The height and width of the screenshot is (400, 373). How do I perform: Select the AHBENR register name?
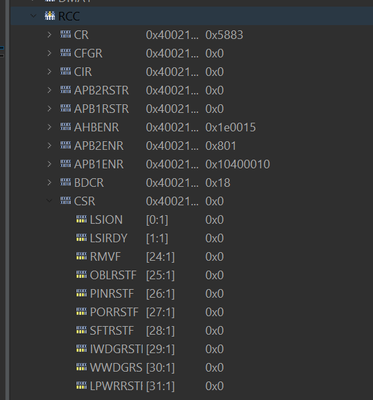tap(96, 127)
